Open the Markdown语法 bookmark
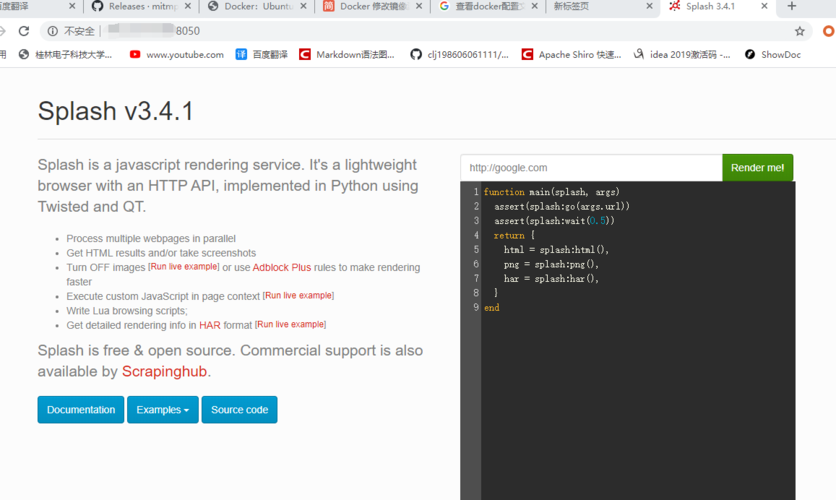 347,54
